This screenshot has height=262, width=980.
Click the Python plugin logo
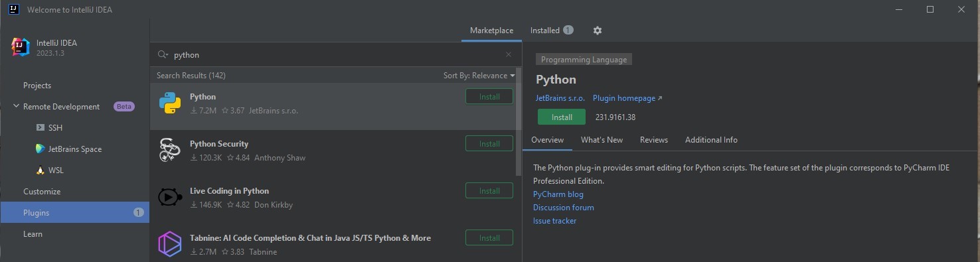[x=170, y=103]
